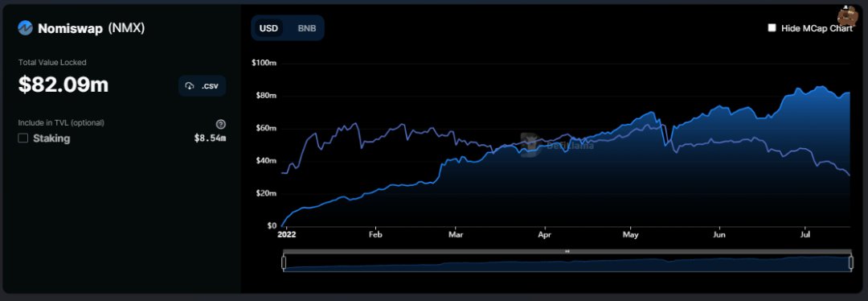Click the $82.09m total value locked figure
The image size is (868, 301).
[x=63, y=85]
